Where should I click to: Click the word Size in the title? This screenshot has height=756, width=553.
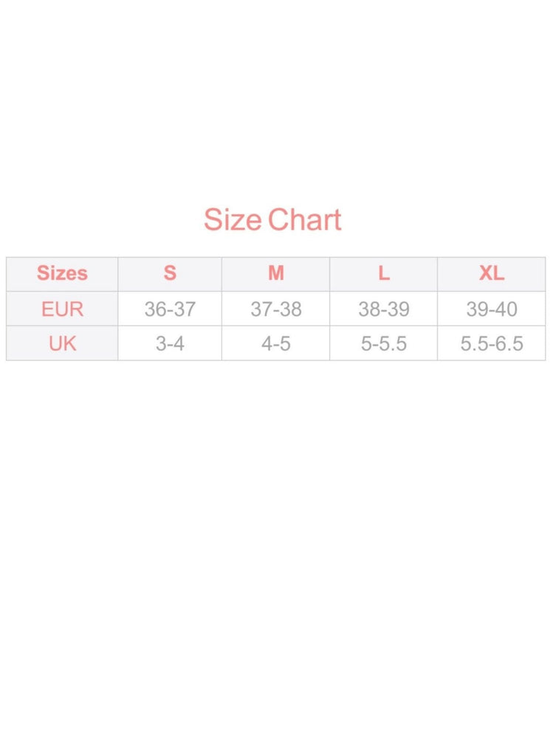coord(232,220)
